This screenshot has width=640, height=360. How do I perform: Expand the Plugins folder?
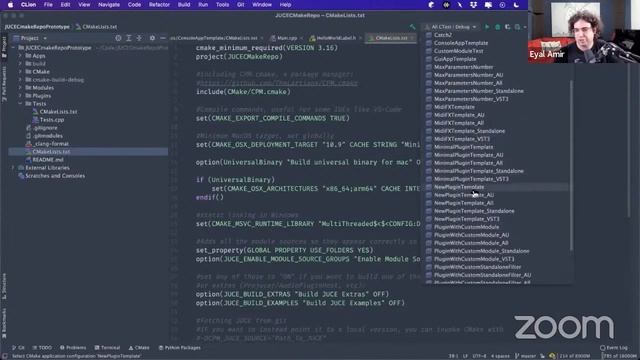(20, 96)
